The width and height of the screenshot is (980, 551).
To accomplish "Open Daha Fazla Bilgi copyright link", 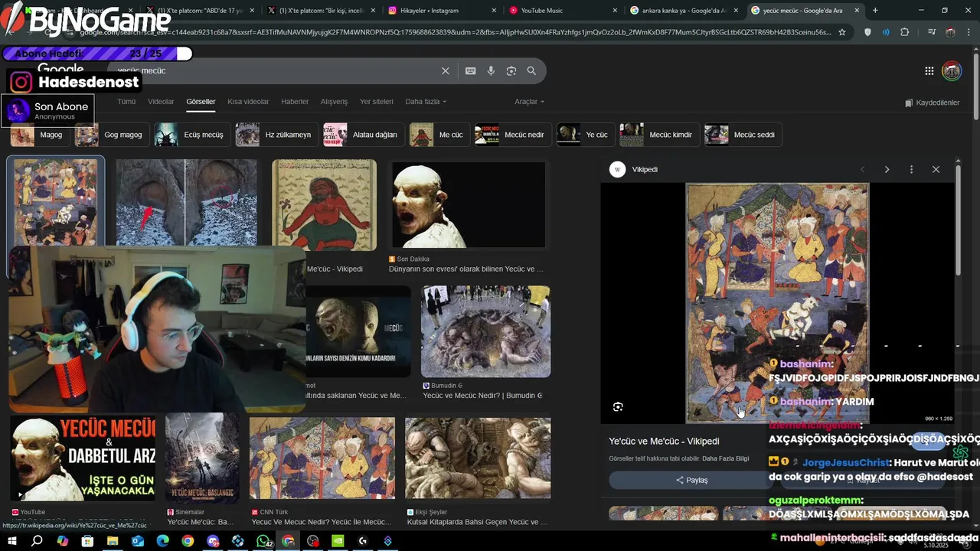I will point(725,458).
